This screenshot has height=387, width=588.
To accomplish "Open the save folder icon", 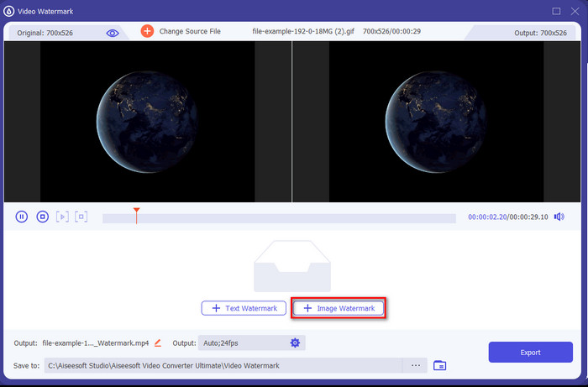I will (x=439, y=365).
